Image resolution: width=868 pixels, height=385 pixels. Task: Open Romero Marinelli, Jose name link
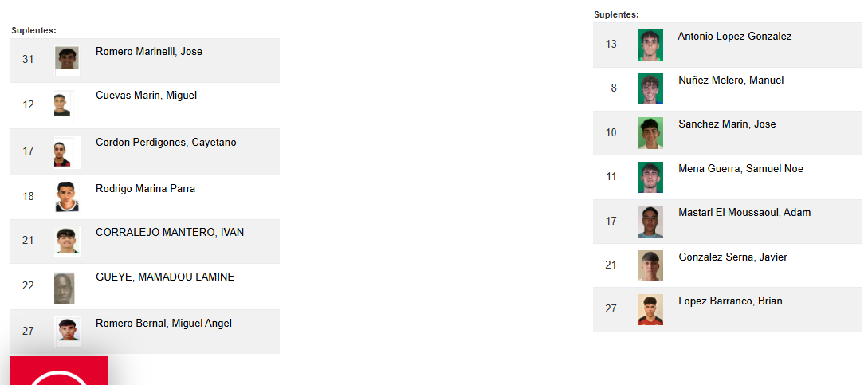click(x=149, y=52)
